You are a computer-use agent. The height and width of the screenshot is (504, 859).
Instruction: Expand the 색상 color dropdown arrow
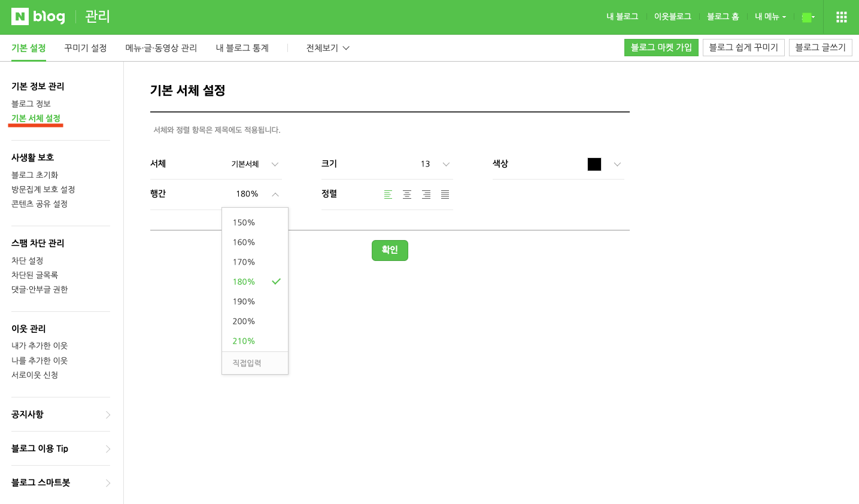click(x=617, y=165)
